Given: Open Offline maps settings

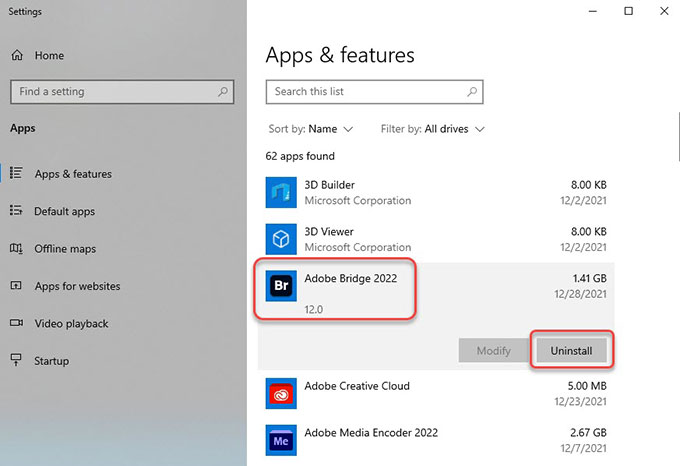Looking at the screenshot, I should (x=65, y=249).
